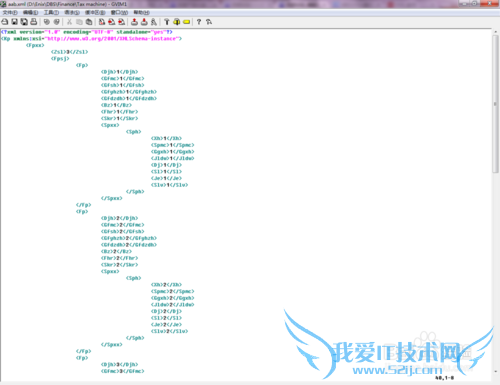Click the <Bz>1</Bz> line
The height and width of the screenshot is (385, 500).
point(116,105)
